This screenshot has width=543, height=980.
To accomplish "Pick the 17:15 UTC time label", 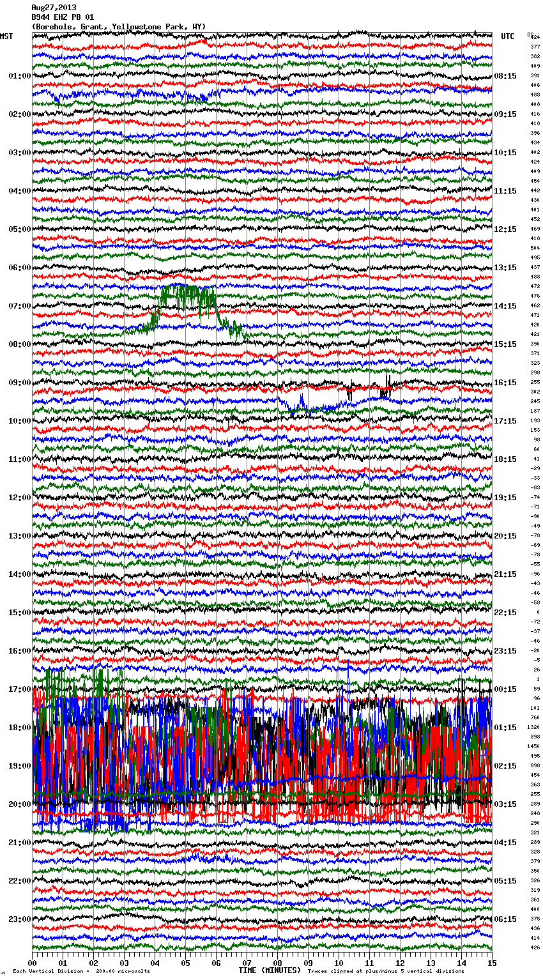I will (x=505, y=421).
